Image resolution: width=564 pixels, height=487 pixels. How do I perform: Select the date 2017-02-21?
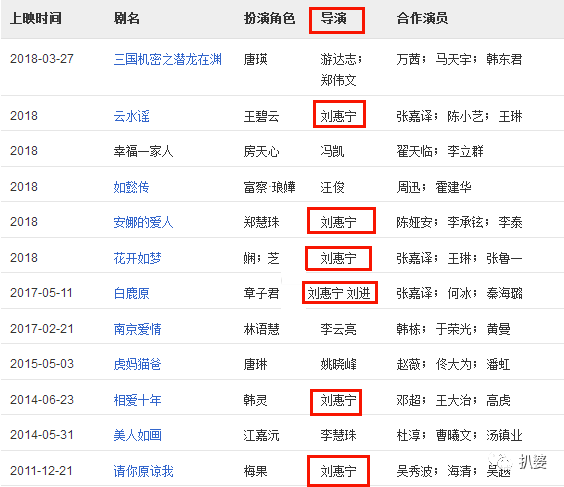pos(42,328)
